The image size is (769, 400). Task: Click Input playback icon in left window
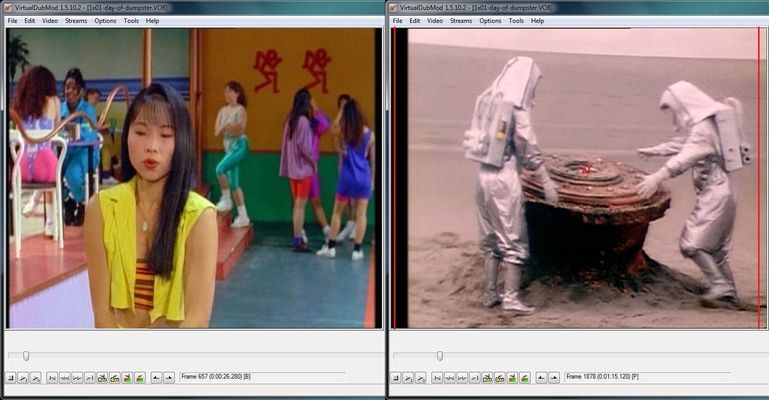pyautogui.click(x=23, y=377)
